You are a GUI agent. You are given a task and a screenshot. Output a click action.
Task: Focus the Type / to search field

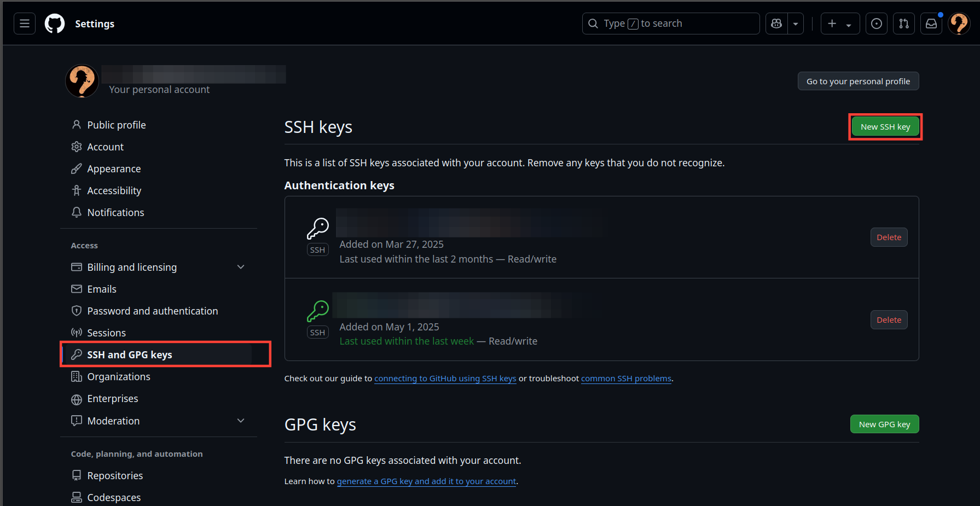point(671,24)
